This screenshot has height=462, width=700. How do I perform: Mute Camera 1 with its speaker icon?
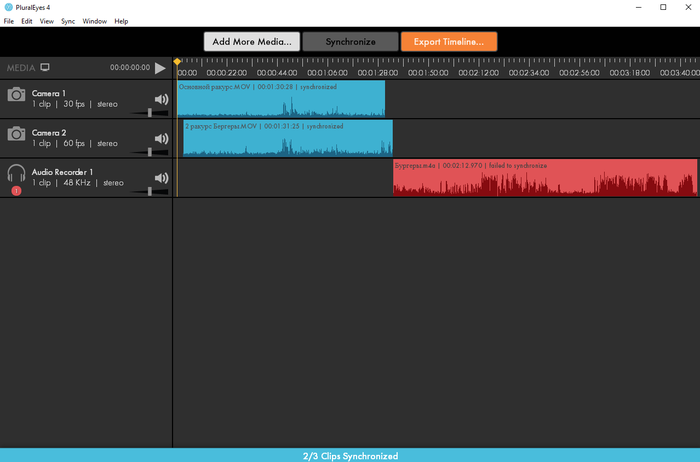pyautogui.click(x=160, y=99)
